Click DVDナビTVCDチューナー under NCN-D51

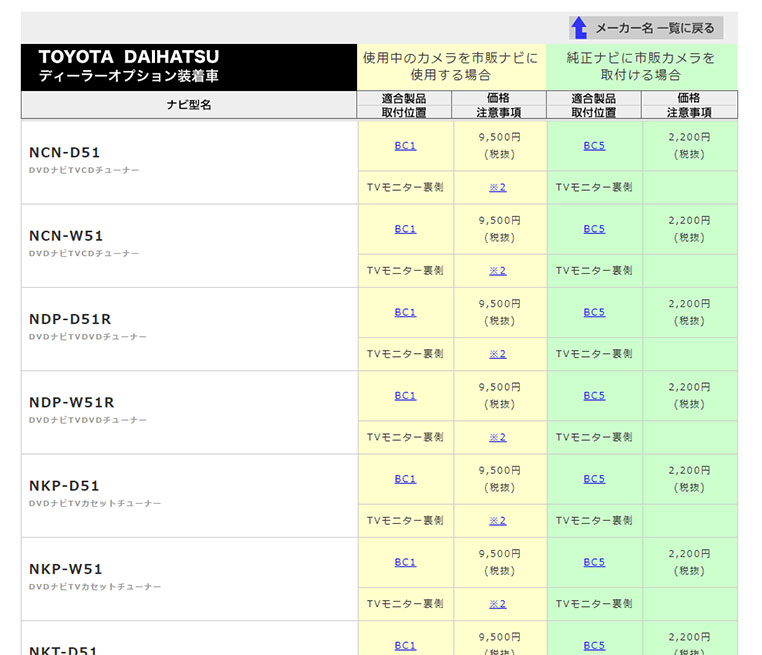coord(84,171)
